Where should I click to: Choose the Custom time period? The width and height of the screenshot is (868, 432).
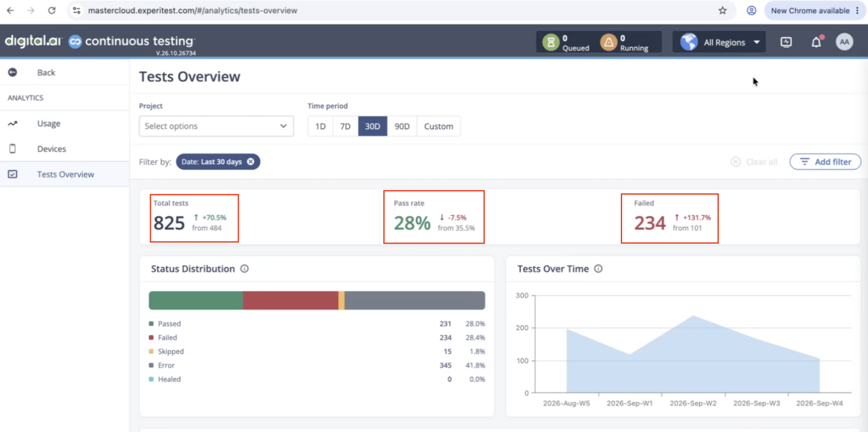[438, 126]
